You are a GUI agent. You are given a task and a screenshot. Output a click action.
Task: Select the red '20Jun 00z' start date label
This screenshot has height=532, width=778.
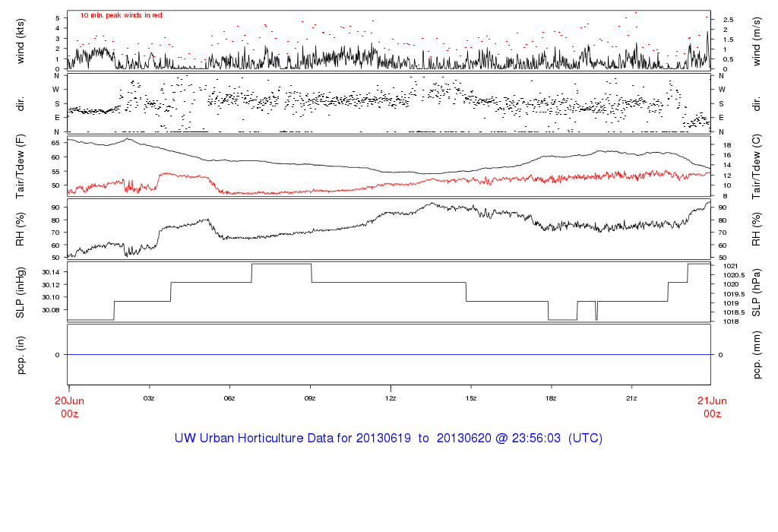[69, 407]
